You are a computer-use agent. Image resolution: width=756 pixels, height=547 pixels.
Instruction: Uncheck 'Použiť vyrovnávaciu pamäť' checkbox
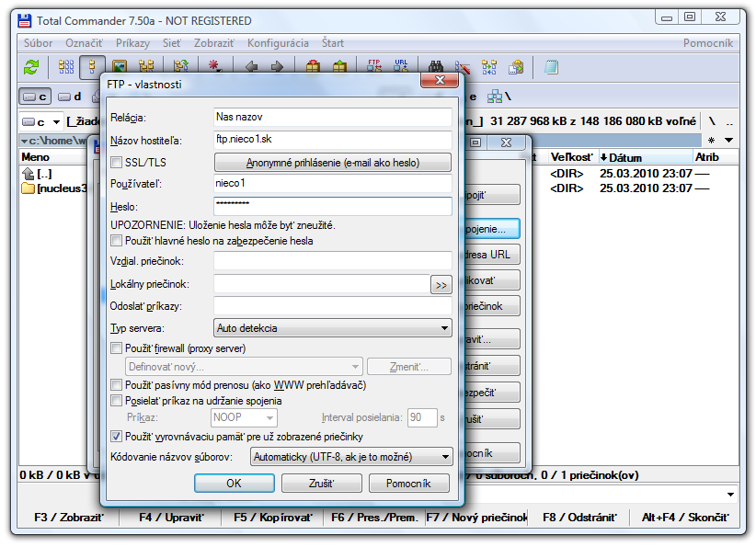[x=116, y=437]
